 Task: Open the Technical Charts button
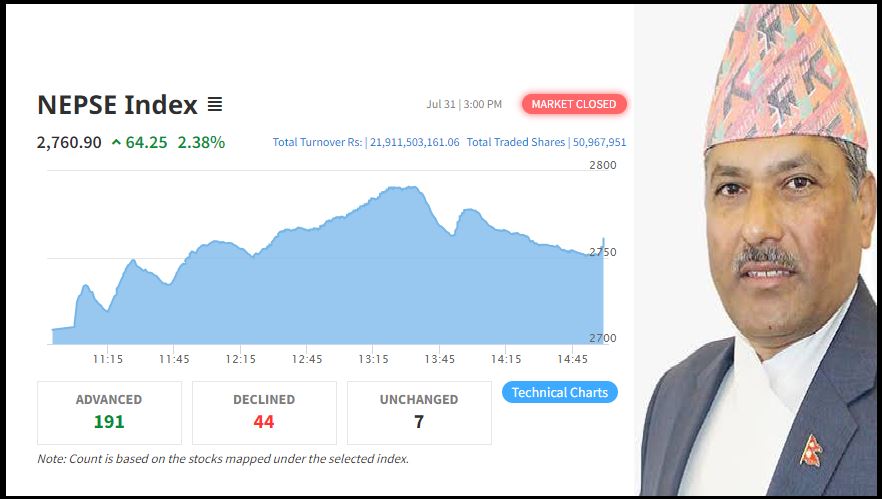point(559,392)
